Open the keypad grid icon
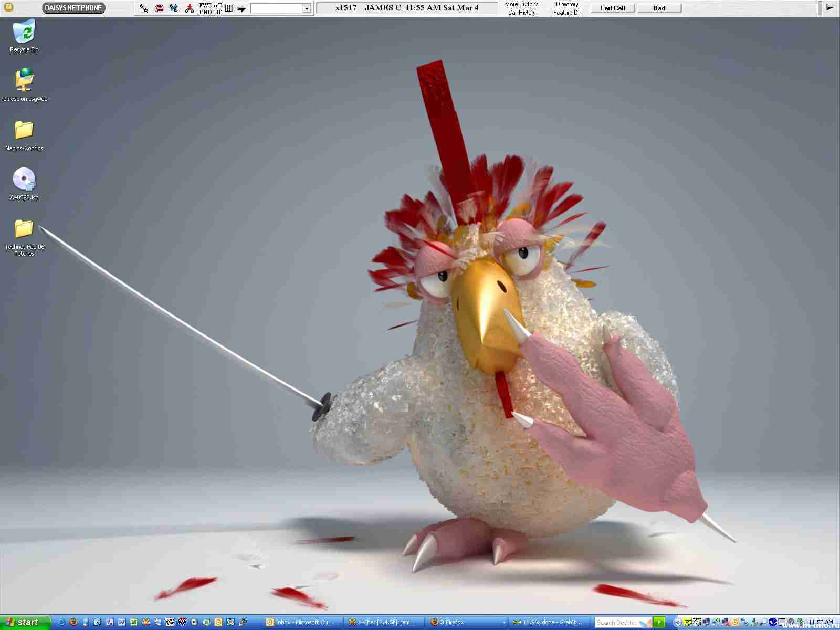 229,8
